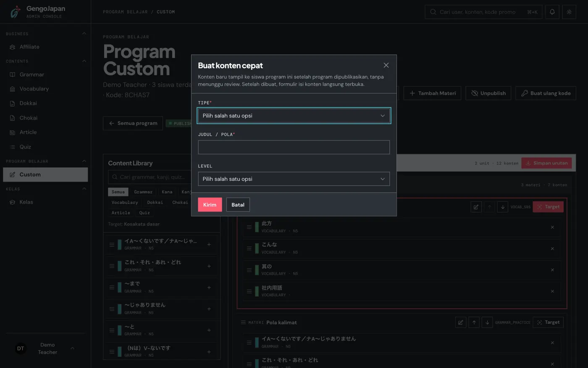Close the Buat konten cepat dialog
Image resolution: width=588 pixels, height=368 pixels.
coord(386,65)
